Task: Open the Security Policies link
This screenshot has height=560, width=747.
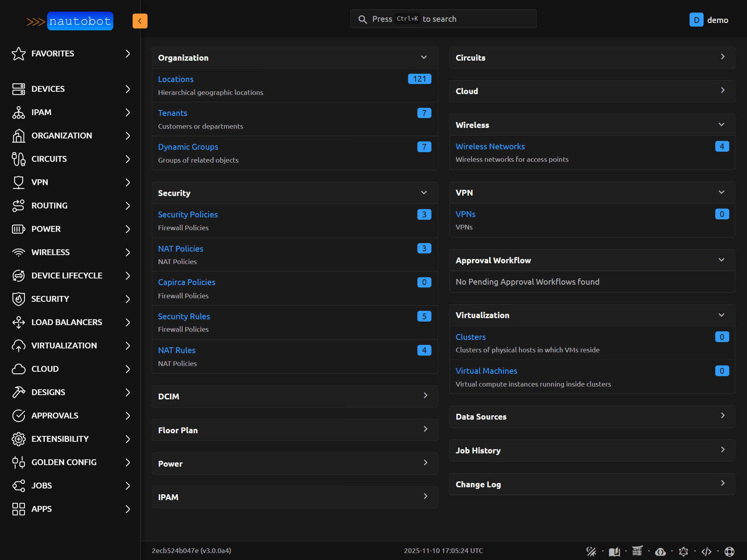Action: 188,214
